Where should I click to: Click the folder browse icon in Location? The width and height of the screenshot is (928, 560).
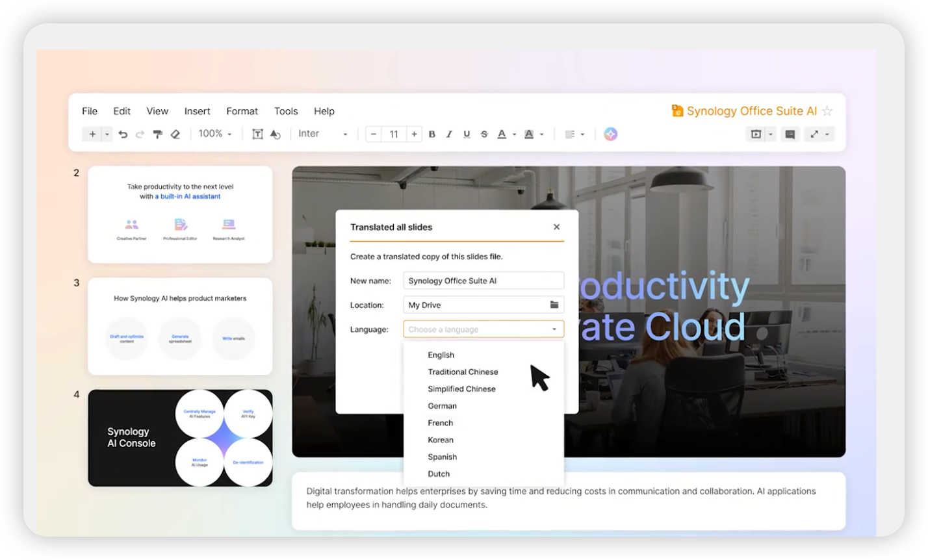[x=554, y=305]
